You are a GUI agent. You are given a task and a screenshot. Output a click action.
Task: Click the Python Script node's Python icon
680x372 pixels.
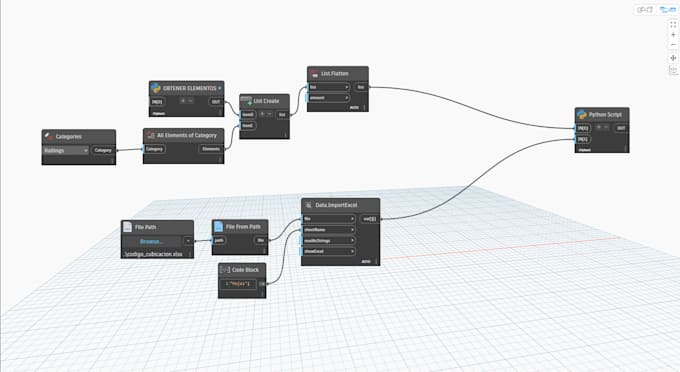pos(582,114)
